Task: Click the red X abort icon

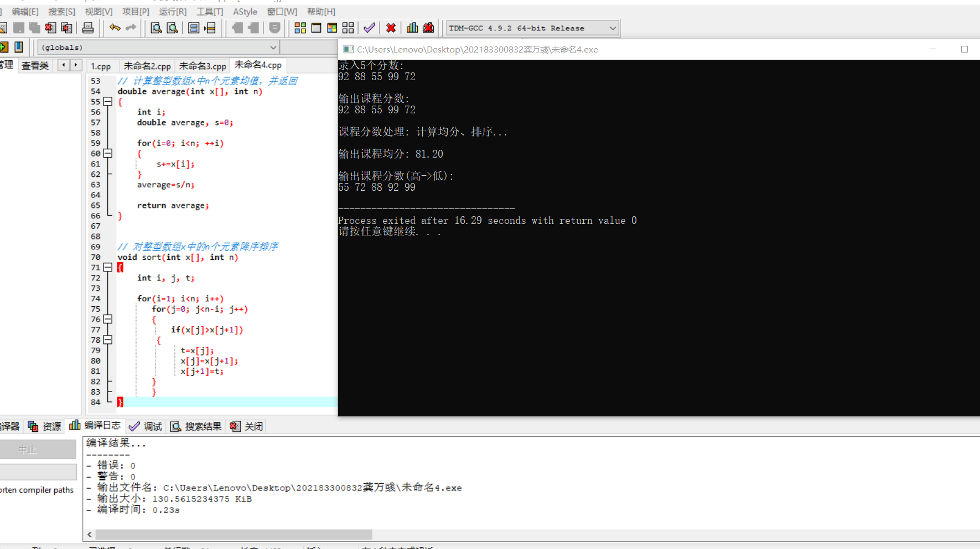Action: click(x=391, y=28)
